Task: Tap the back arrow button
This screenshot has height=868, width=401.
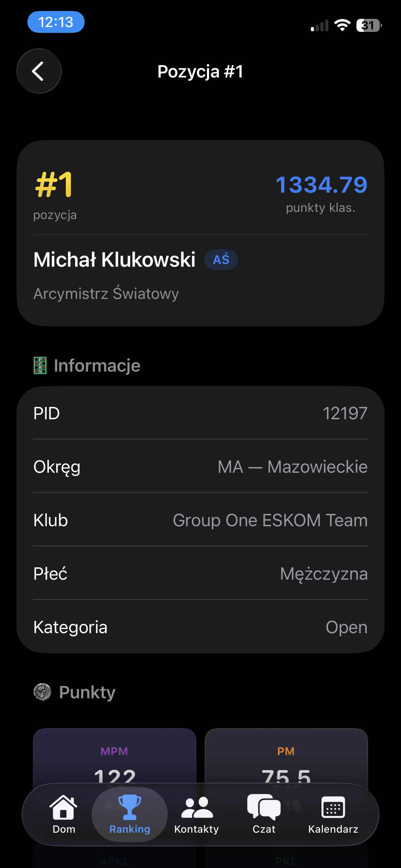Action: (x=39, y=71)
